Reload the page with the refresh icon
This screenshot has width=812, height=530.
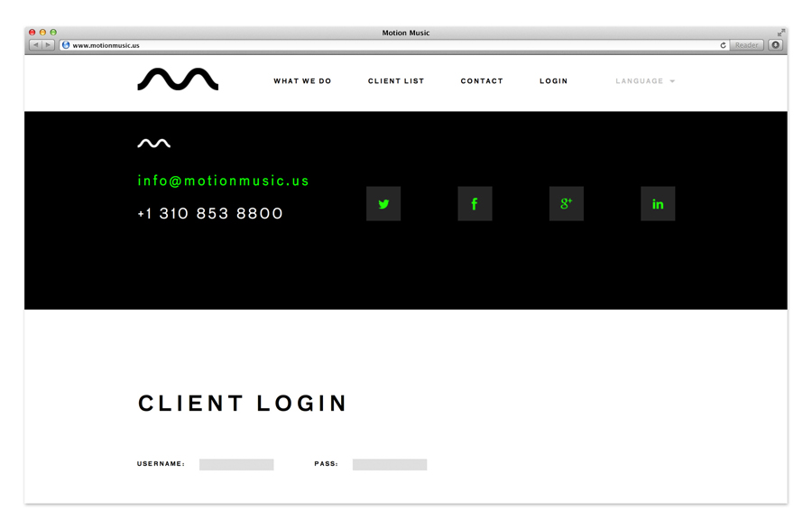(x=723, y=45)
